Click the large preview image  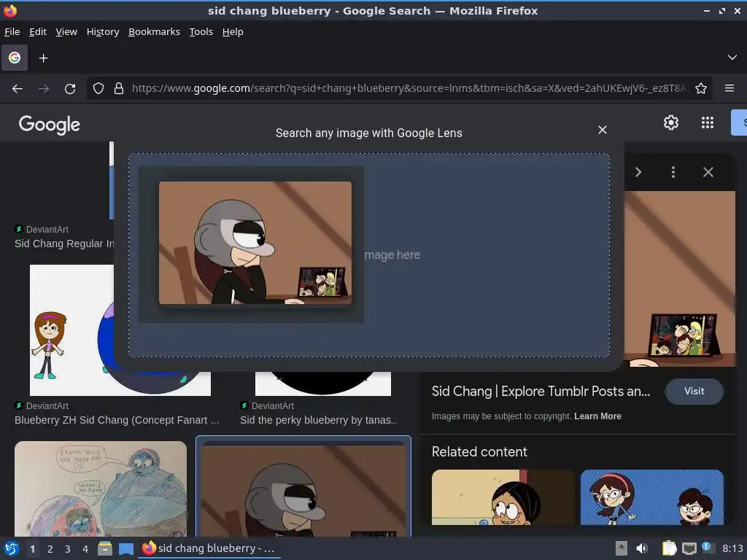click(x=680, y=279)
